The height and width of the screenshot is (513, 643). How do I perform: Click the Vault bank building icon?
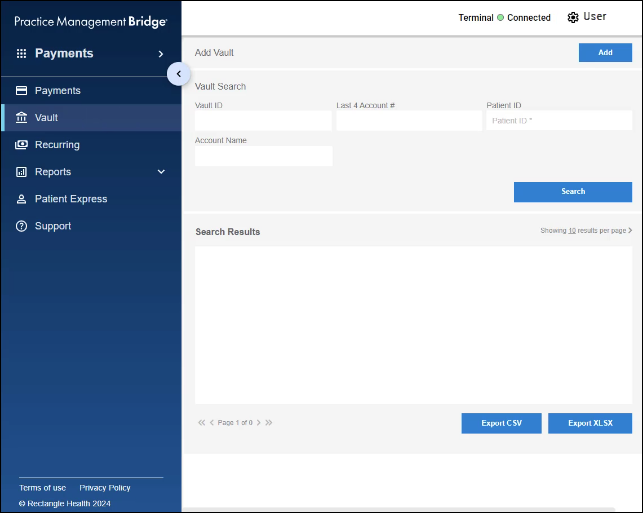point(21,118)
